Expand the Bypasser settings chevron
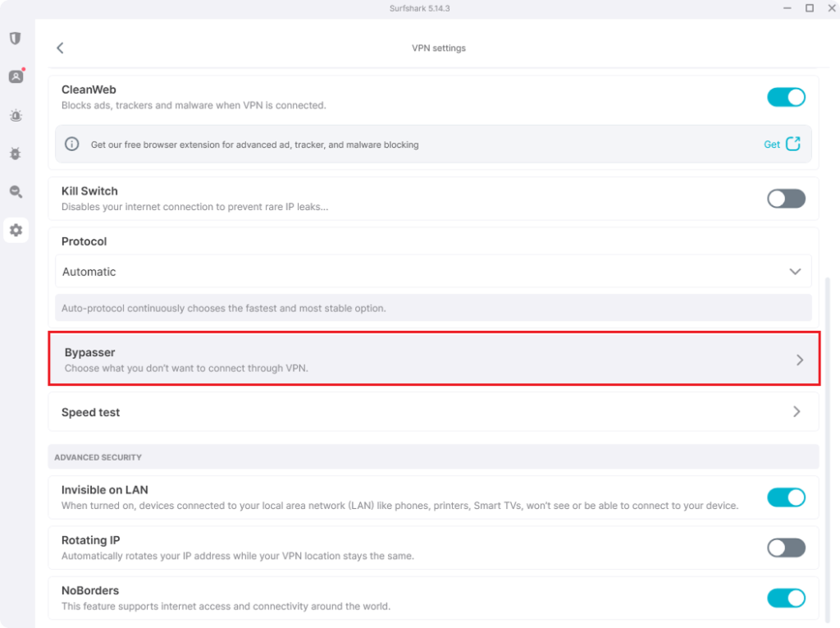 (800, 360)
